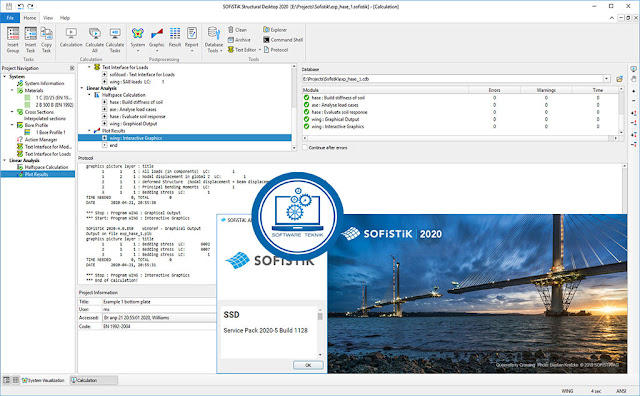Collapse Bore Profile node in navigation
The height and width of the screenshot is (396, 640).
pyautogui.click(x=12, y=125)
